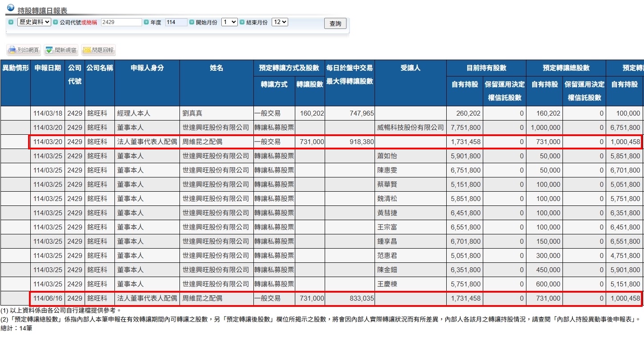Image resolution: width=644 pixels, height=346 pixels.
Task: Click green arrow bullet before 公司代號
Action: coord(55,22)
